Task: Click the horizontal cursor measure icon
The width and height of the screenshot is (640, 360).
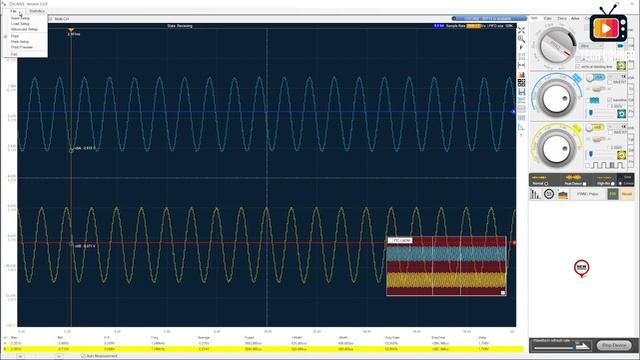Action: coord(521,65)
